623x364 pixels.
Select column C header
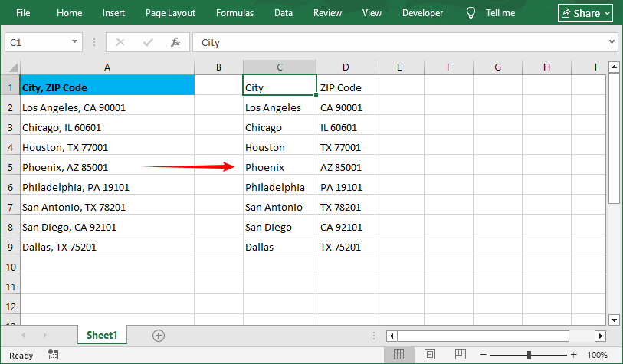pos(280,67)
